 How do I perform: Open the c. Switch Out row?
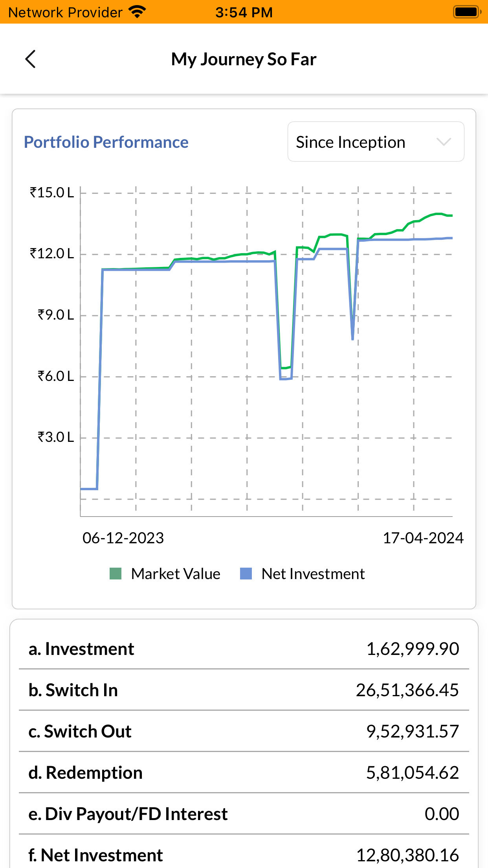coord(244,731)
